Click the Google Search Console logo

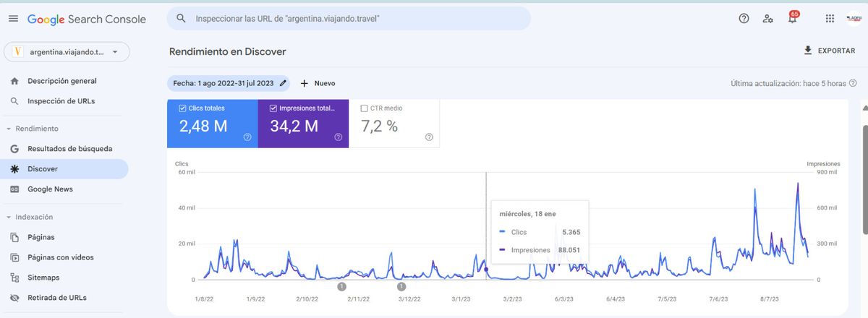click(x=87, y=20)
